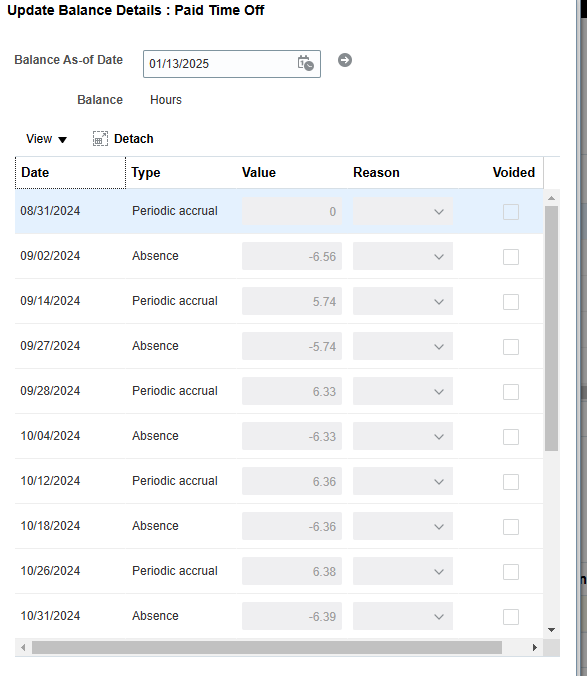Open Reason dropdown for 09/02/2024 row

(403, 257)
